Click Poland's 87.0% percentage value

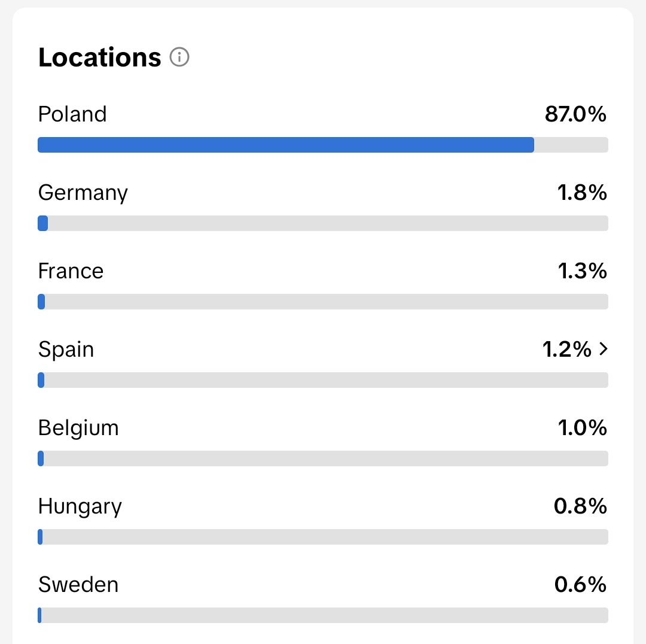click(577, 114)
